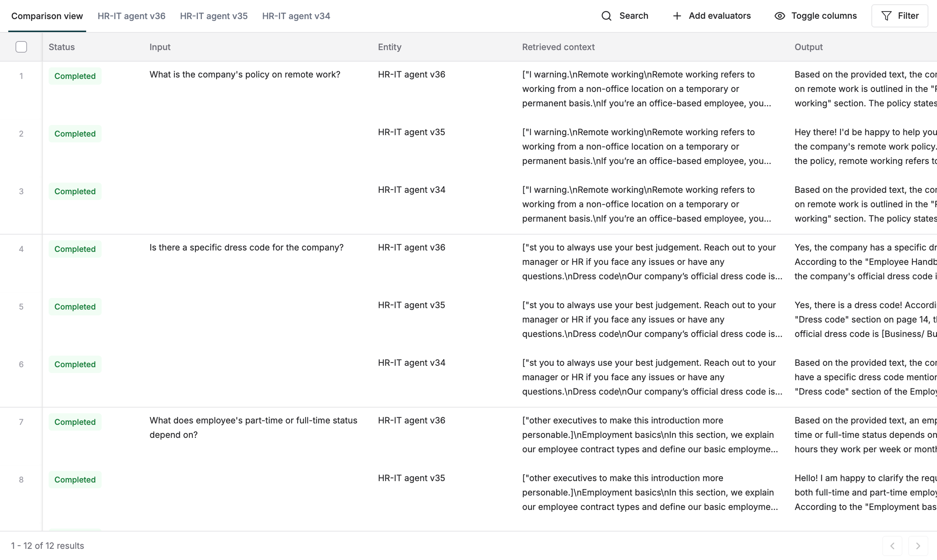This screenshot has width=937, height=560.
Task: Open the HR-IT agent v35 tab
Action: tap(214, 16)
